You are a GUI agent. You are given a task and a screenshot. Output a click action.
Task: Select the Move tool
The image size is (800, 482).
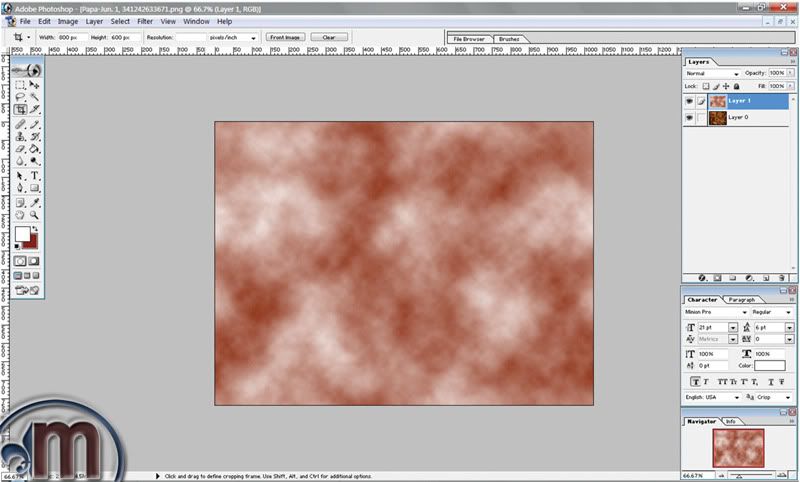pos(34,85)
